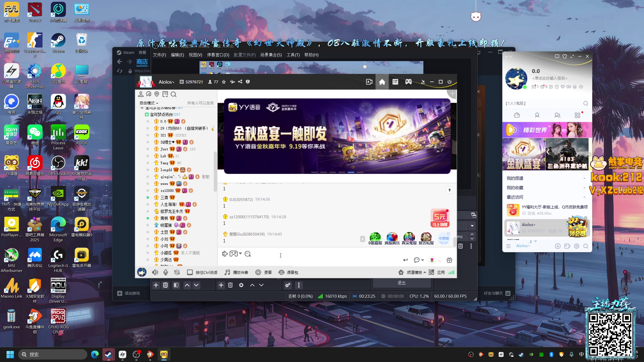
Task: Click the taskbar 搜索 search box
Action: [53, 354]
